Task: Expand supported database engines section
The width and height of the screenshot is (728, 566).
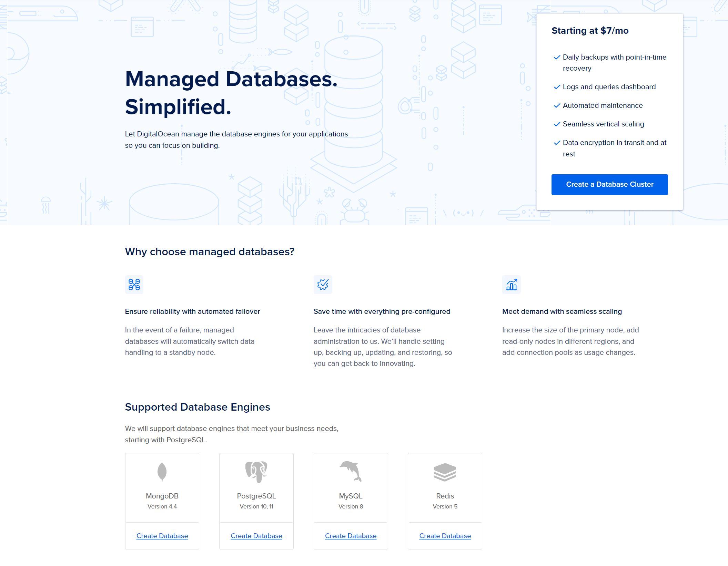Action: (x=198, y=407)
